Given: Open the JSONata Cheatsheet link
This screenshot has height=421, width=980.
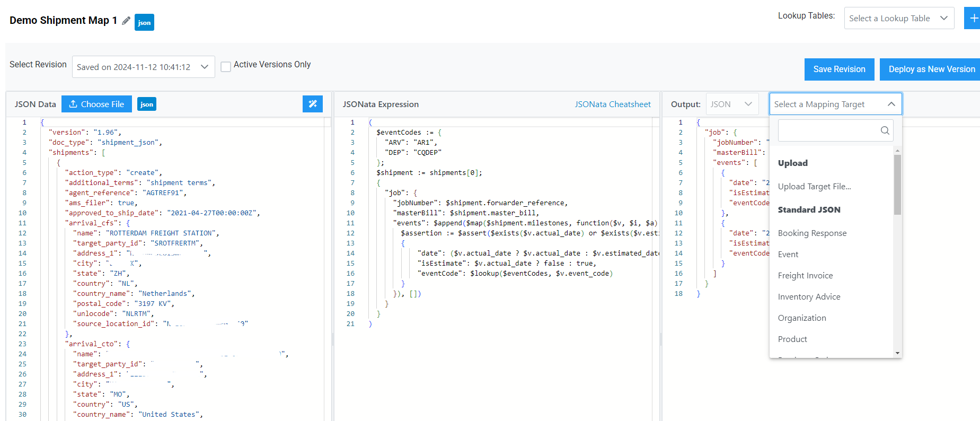Looking at the screenshot, I should pos(613,104).
